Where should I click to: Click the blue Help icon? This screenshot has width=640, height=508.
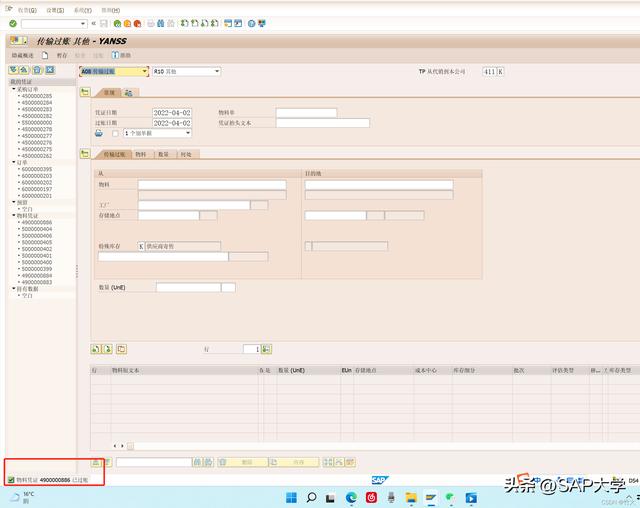click(x=251, y=24)
